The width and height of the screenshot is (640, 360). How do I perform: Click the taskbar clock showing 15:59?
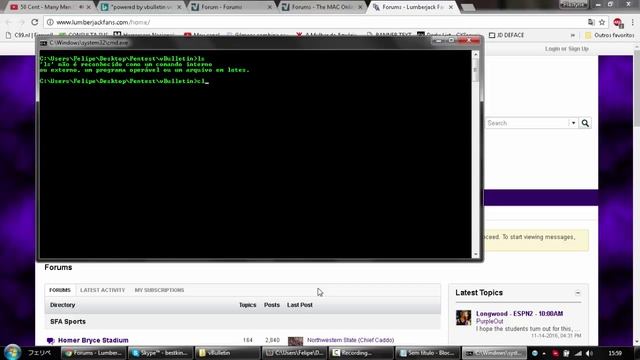tap(615, 353)
